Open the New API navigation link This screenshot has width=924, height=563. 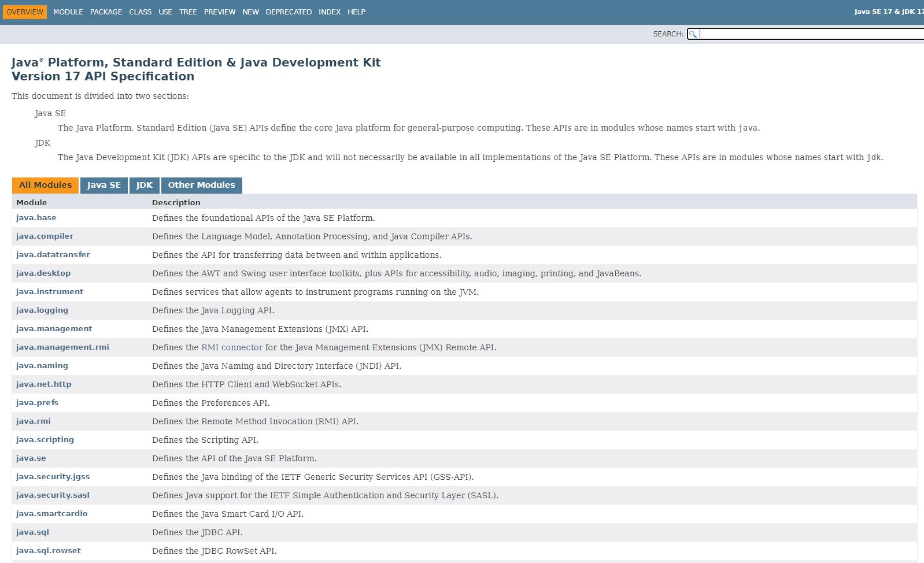pos(250,12)
